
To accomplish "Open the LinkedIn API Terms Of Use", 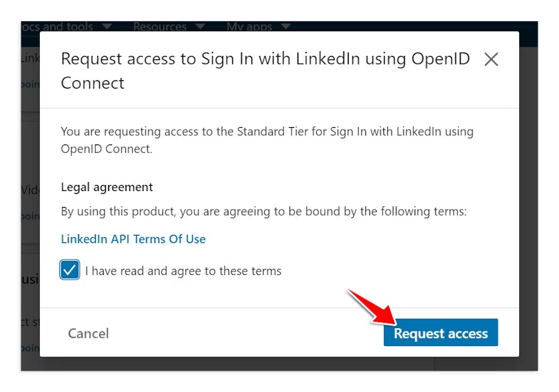I will coord(133,239).
